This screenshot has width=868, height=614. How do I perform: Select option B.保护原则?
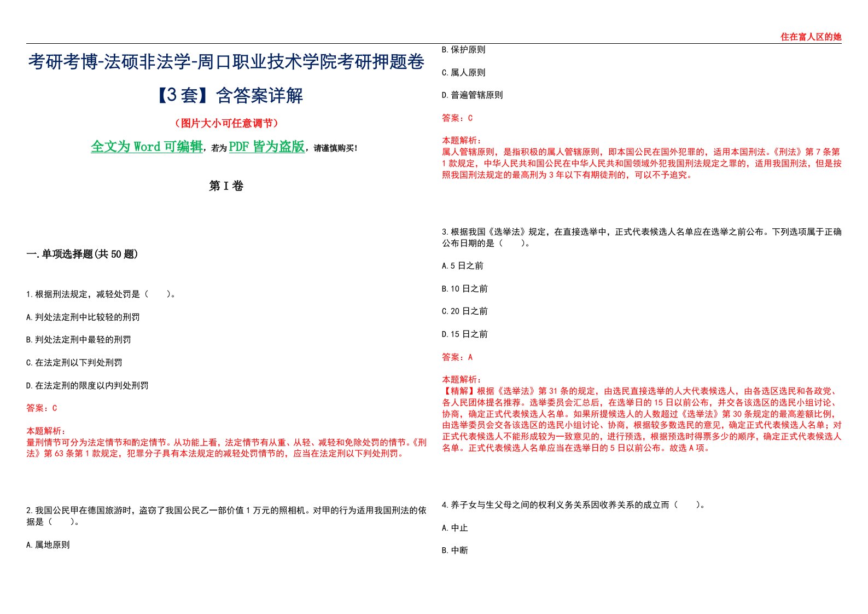[x=463, y=50]
